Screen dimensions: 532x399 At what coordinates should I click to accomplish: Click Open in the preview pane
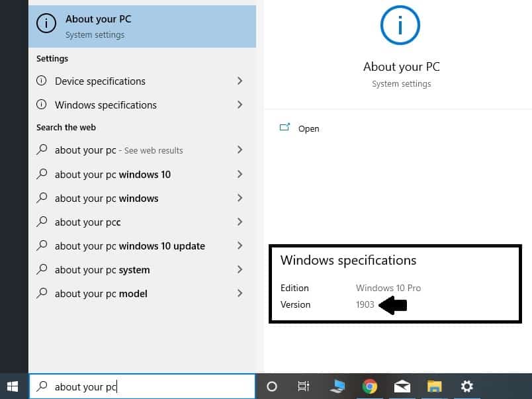[308, 128]
